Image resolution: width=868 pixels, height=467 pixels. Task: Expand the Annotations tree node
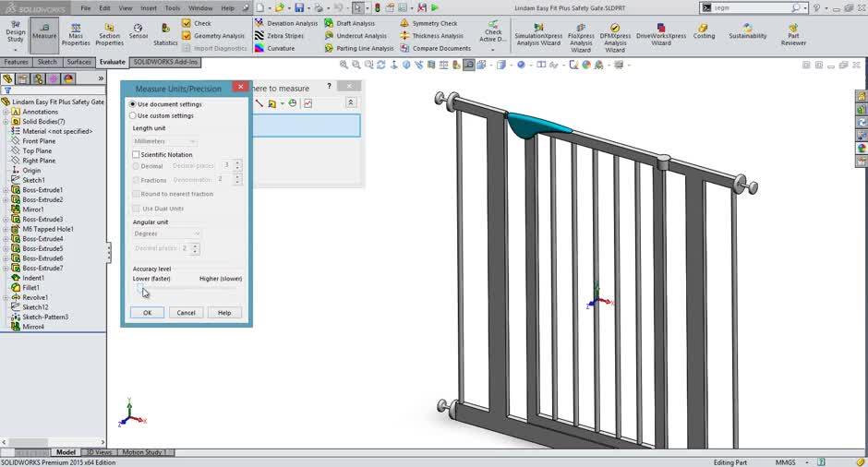click(6, 112)
